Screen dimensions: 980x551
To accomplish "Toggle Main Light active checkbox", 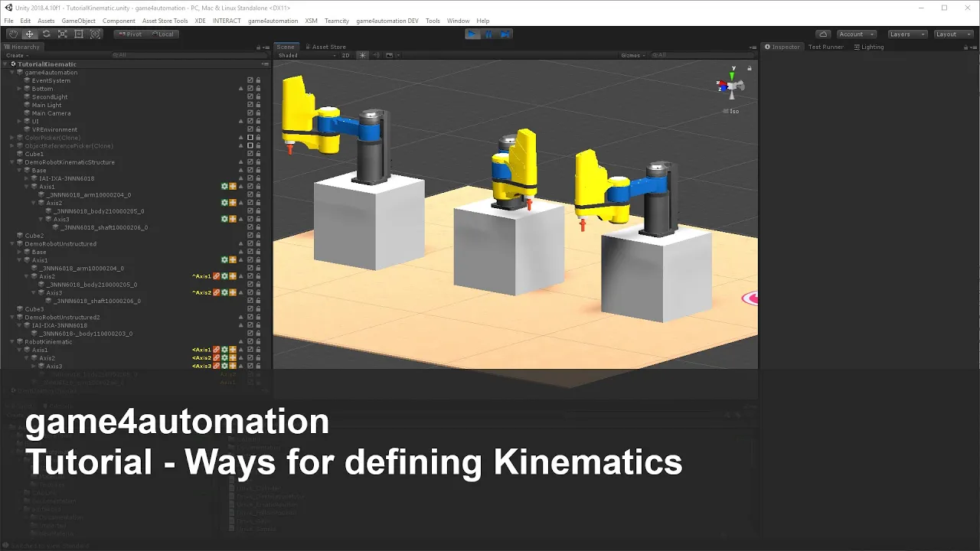I will click(x=250, y=105).
